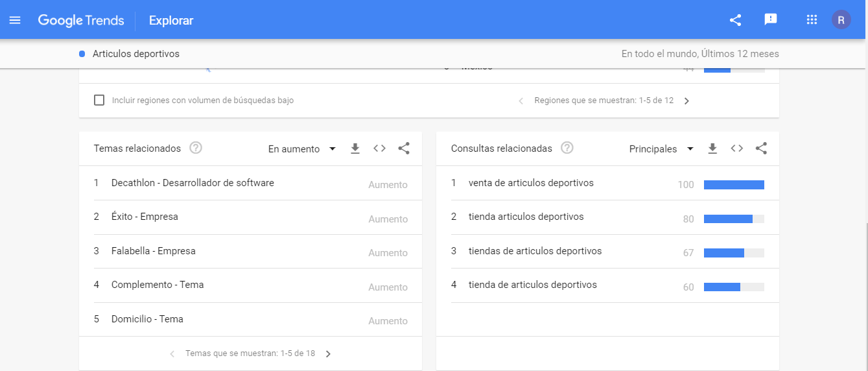Click the 60 value bar
Viewport: 868px width, 371px height.
coord(734,287)
